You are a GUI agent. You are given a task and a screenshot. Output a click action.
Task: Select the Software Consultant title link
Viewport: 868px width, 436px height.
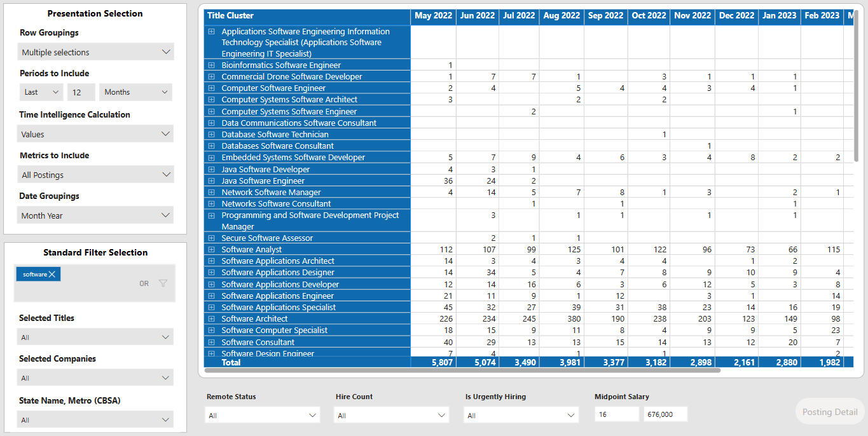tap(257, 342)
